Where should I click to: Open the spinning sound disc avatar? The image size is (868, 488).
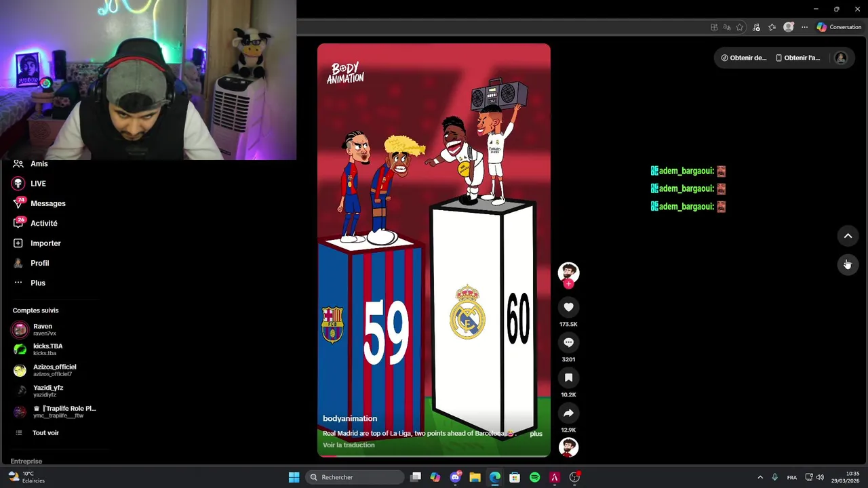(x=568, y=447)
